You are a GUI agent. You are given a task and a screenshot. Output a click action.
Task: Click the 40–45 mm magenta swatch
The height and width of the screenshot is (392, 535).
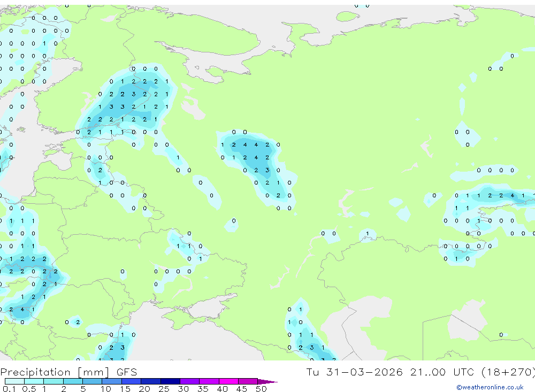click(x=228, y=381)
